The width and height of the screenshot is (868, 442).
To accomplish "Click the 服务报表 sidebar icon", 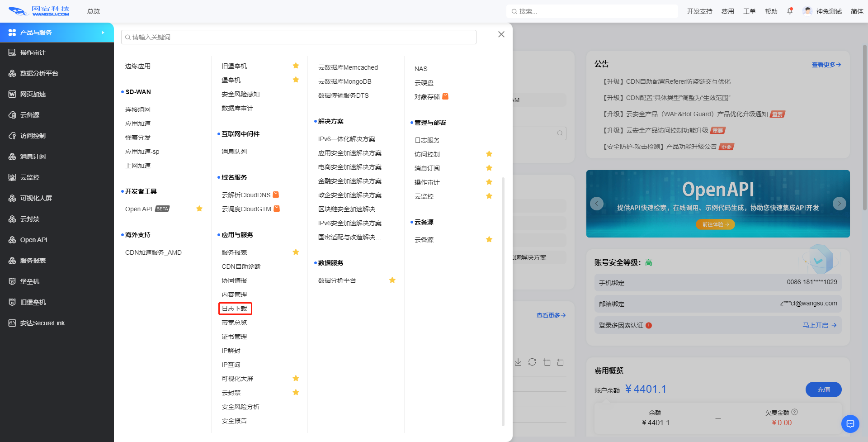I will pyautogui.click(x=12, y=261).
